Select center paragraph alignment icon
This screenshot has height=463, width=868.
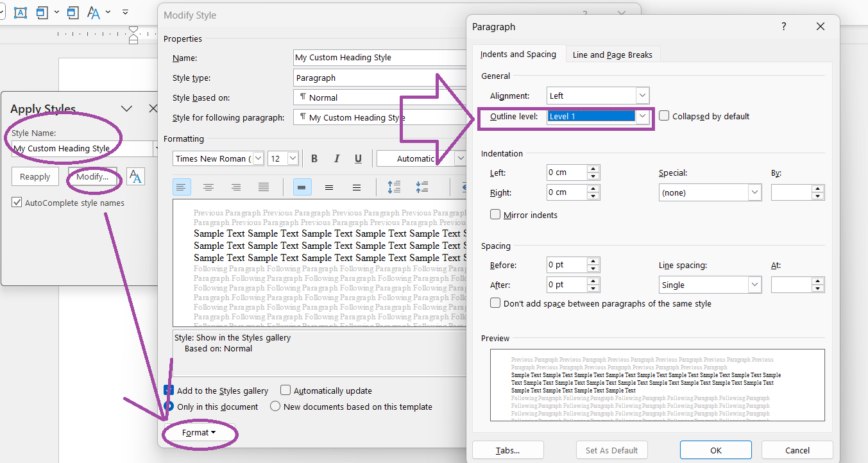pos(208,187)
